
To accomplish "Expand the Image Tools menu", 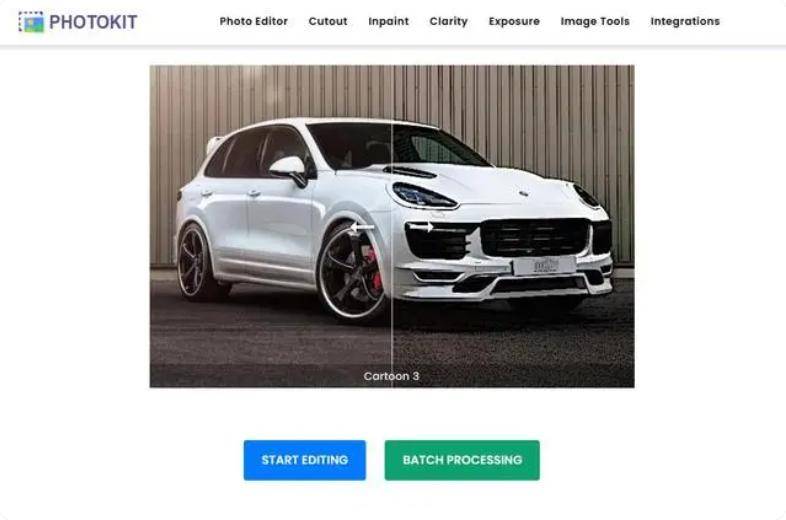I will (595, 22).
